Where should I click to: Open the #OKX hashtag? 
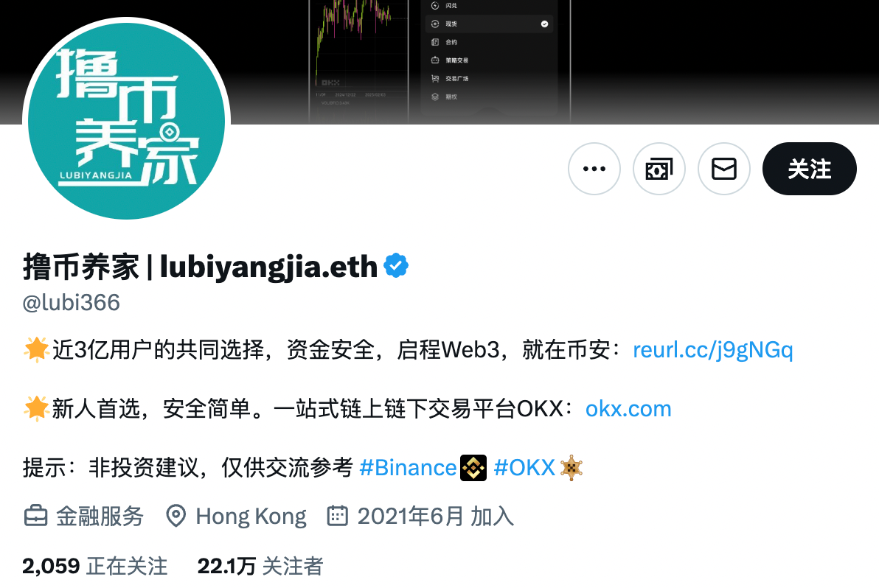[525, 468]
